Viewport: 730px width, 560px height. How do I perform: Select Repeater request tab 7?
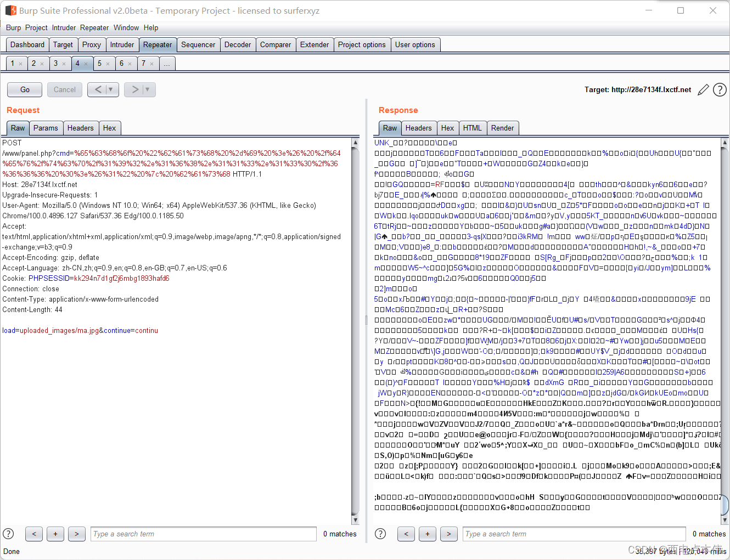144,64
